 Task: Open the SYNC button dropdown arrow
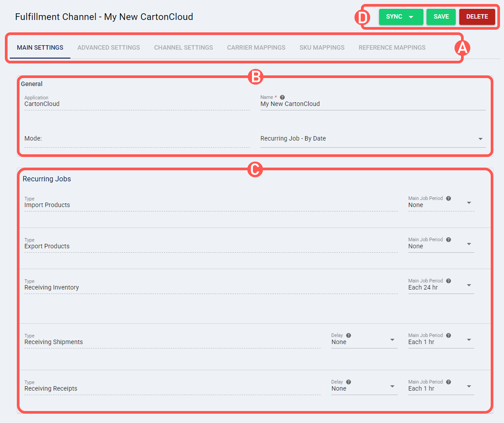(x=411, y=17)
